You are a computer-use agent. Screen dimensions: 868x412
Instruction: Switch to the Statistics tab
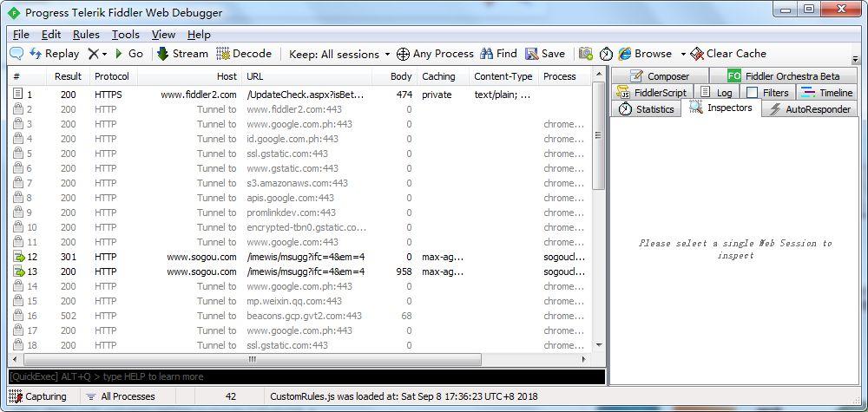pyautogui.click(x=646, y=109)
